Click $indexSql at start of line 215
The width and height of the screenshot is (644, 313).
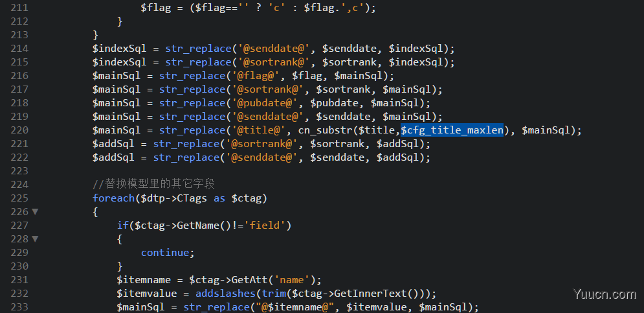[120, 62]
